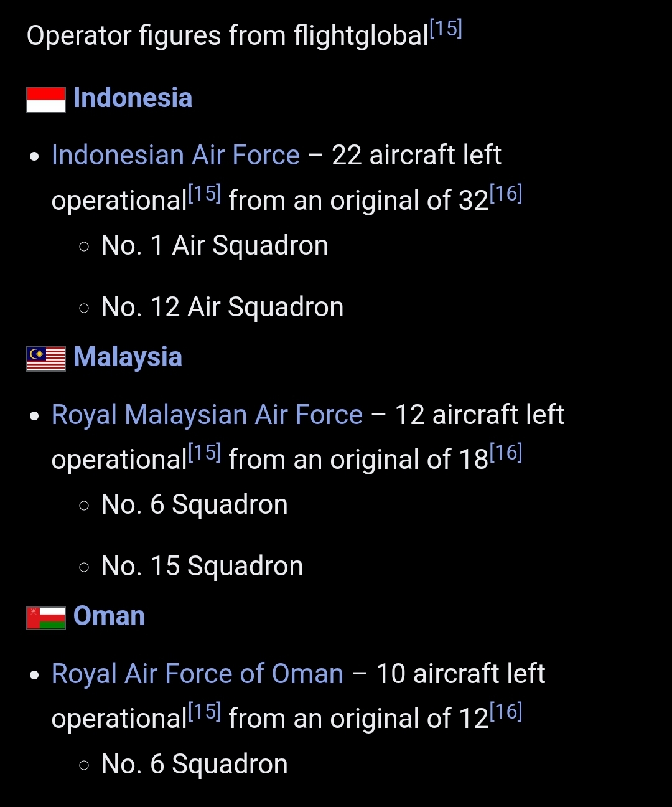Screen dimensions: 672x807
Task: Click the Indonesia flag icon
Action: point(46,100)
